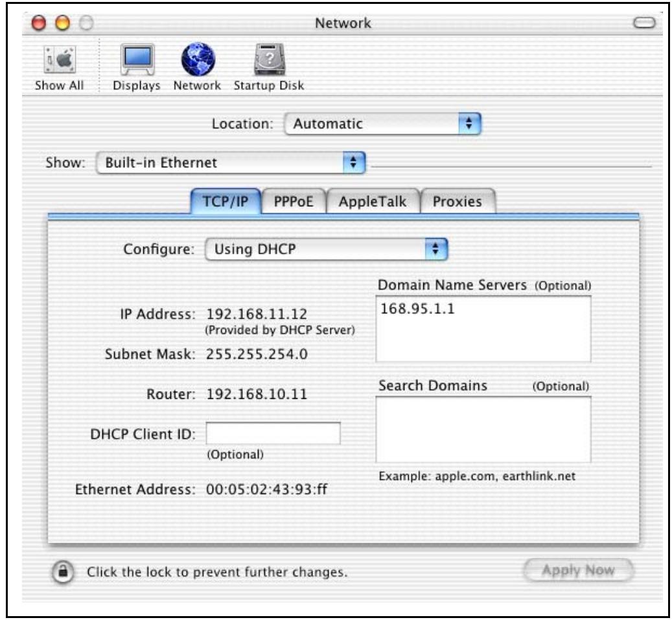Click the router address 192.168.10.11

[x=257, y=394]
